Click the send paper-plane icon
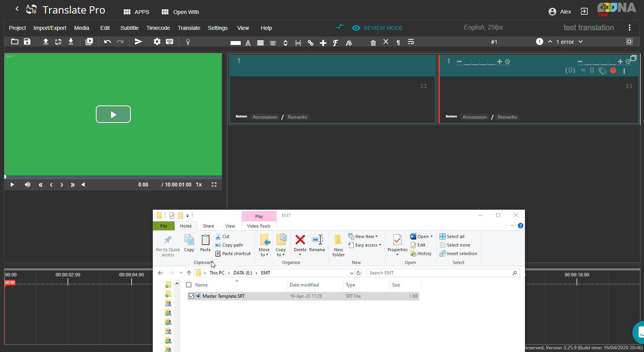The width and height of the screenshot is (644, 352). pos(138,42)
